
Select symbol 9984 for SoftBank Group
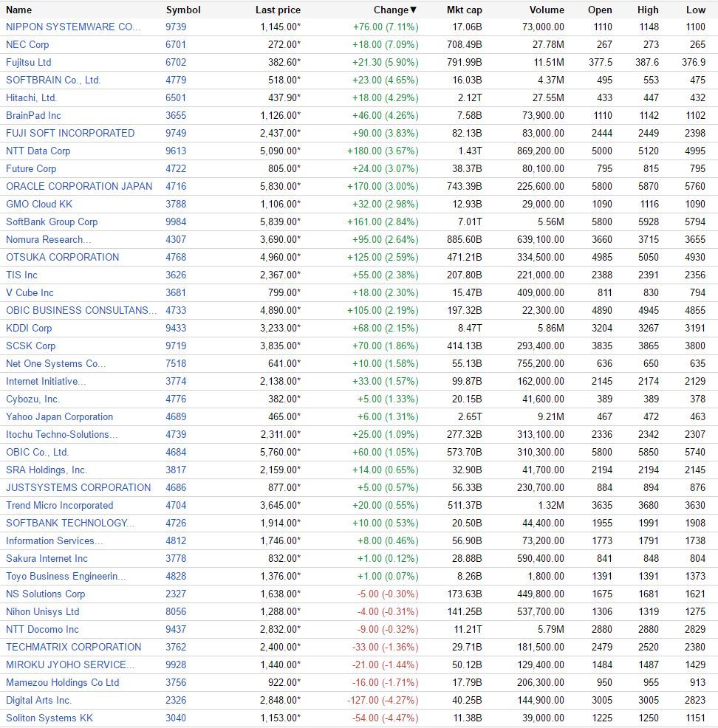176,222
